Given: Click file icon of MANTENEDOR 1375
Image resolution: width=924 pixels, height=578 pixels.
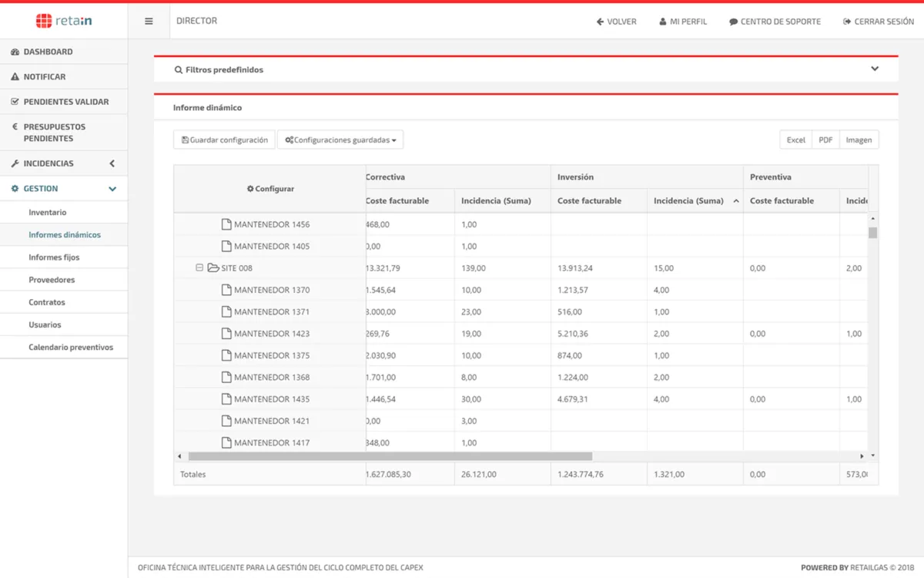Looking at the screenshot, I should point(226,355).
